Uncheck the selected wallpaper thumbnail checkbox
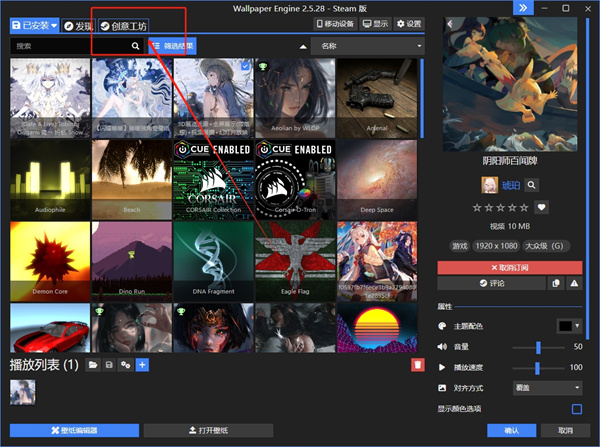 245,66
